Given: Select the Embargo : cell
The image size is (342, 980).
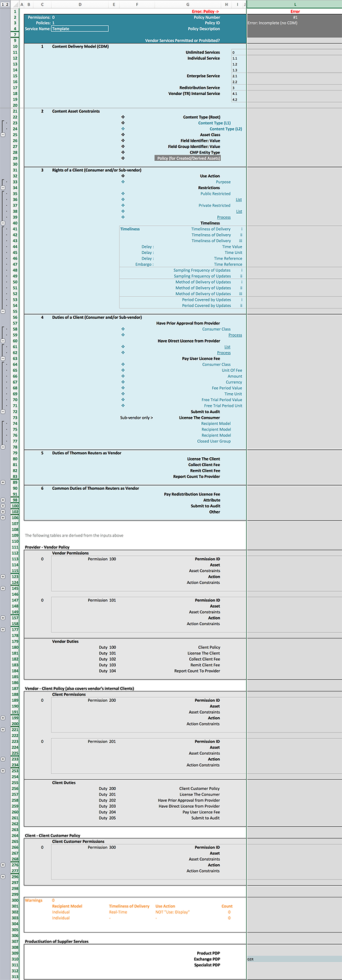Looking at the screenshot, I should tap(144, 265).
